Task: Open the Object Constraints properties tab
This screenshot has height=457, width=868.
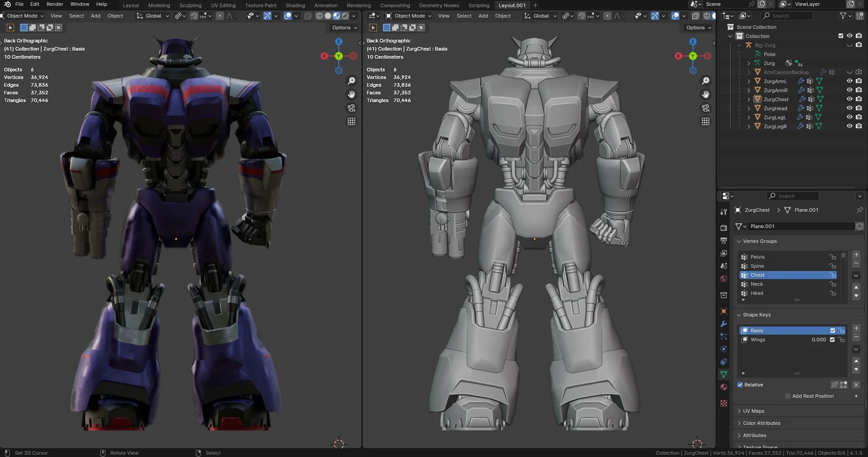Action: tap(724, 362)
